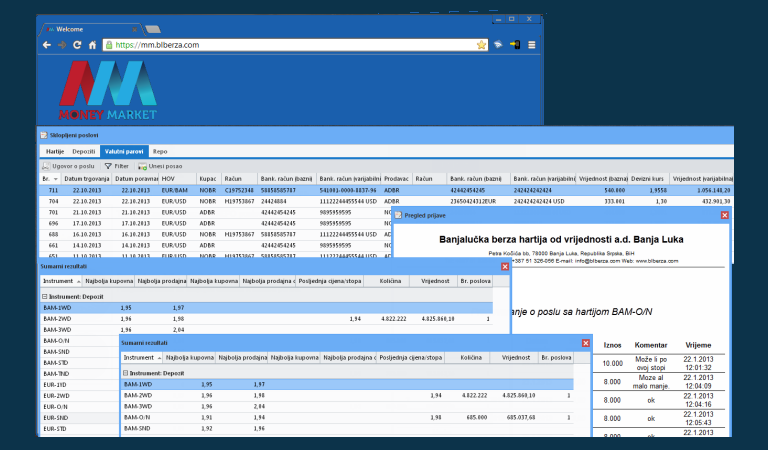Viewport: 768px width, 450px height.
Task: Select BAM-1WD row in front panel
Action: [347, 384]
